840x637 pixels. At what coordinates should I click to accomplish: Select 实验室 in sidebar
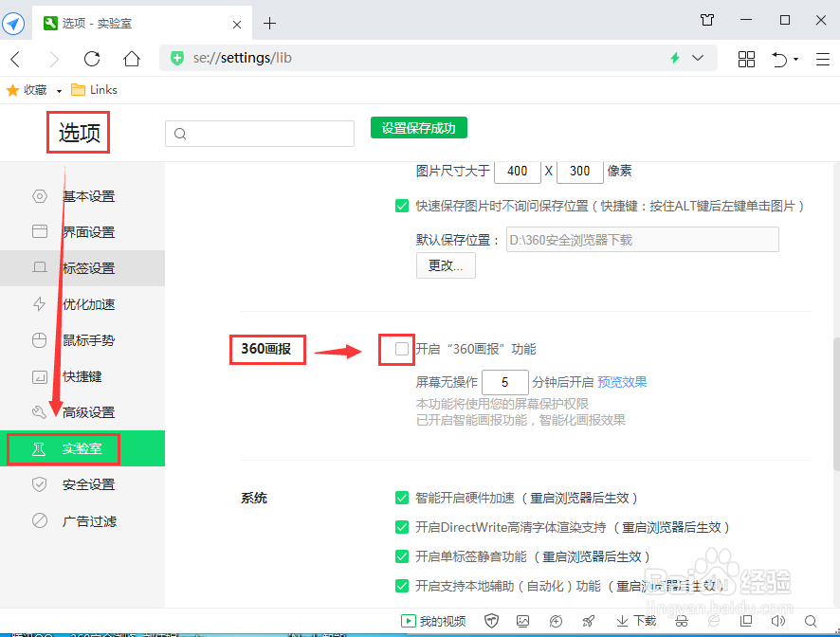(82, 448)
